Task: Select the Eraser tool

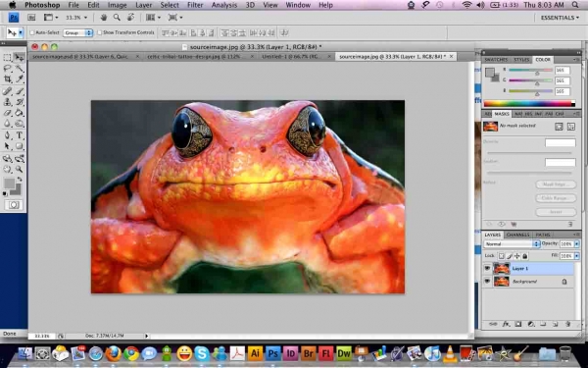Action: click(x=7, y=113)
